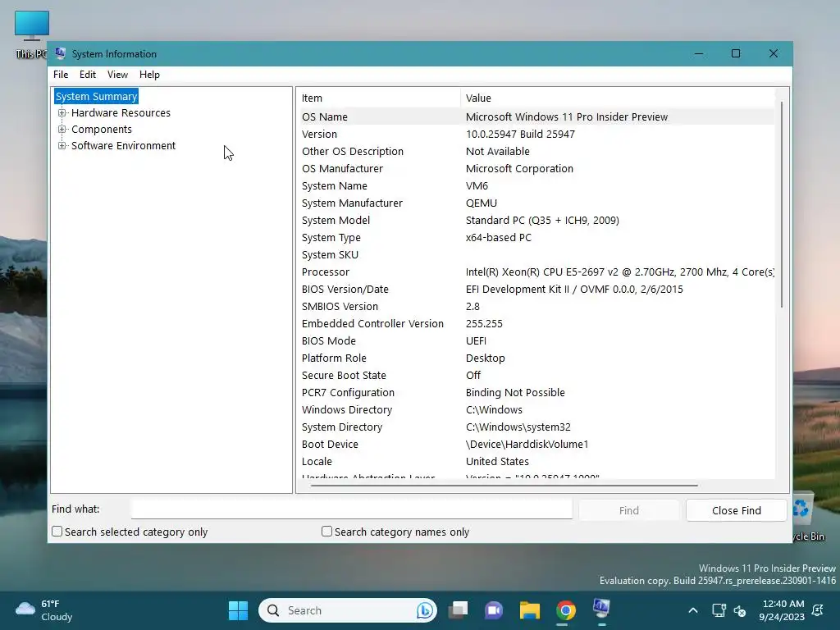Select Software Environment label in tree

(123, 146)
